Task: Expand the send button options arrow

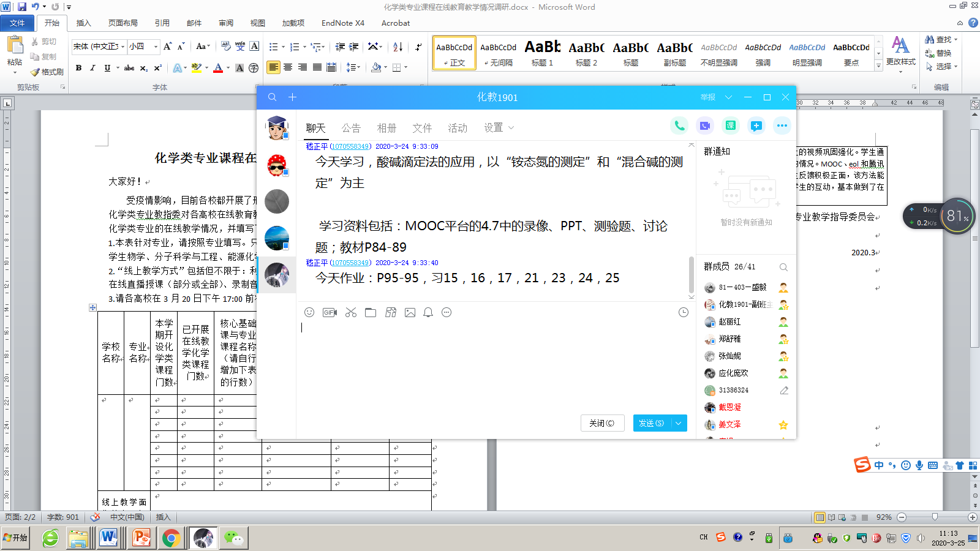Action: (x=679, y=423)
